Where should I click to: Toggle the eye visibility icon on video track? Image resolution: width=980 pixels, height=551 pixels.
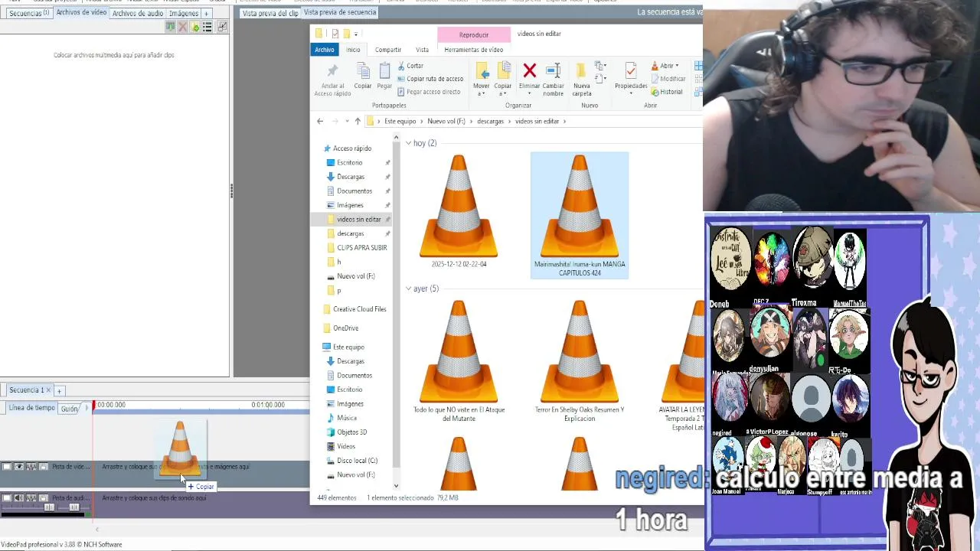pyautogui.click(x=19, y=467)
